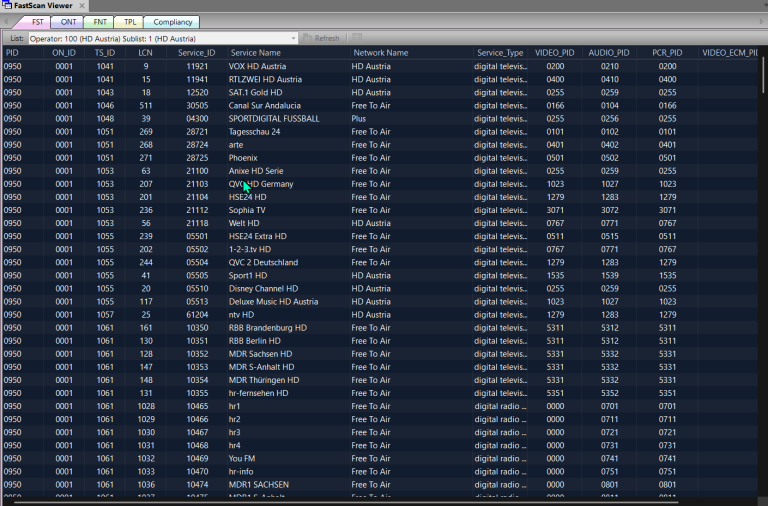Select the MDR Sachsen HD service
The image size is (768, 506).
tap(260, 354)
